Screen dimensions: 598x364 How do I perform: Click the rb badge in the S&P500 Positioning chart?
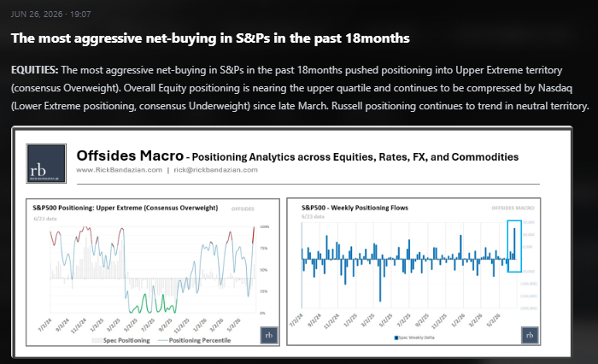269,335
